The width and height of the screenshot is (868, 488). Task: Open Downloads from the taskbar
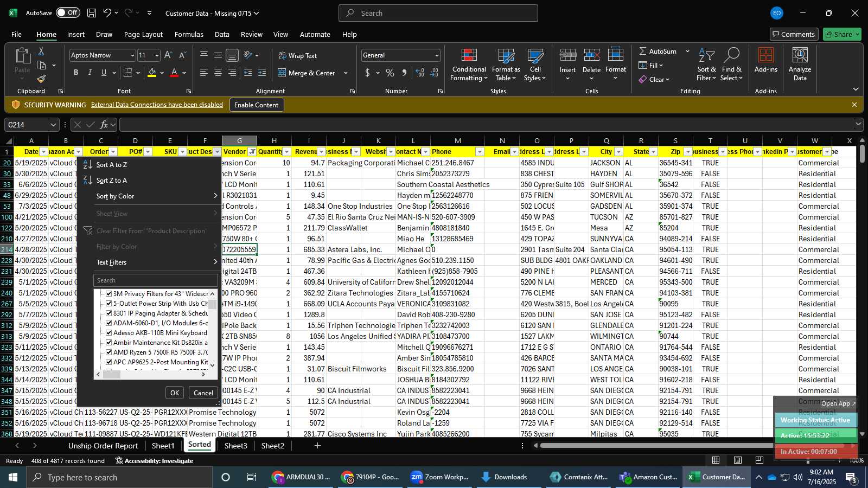point(505,477)
